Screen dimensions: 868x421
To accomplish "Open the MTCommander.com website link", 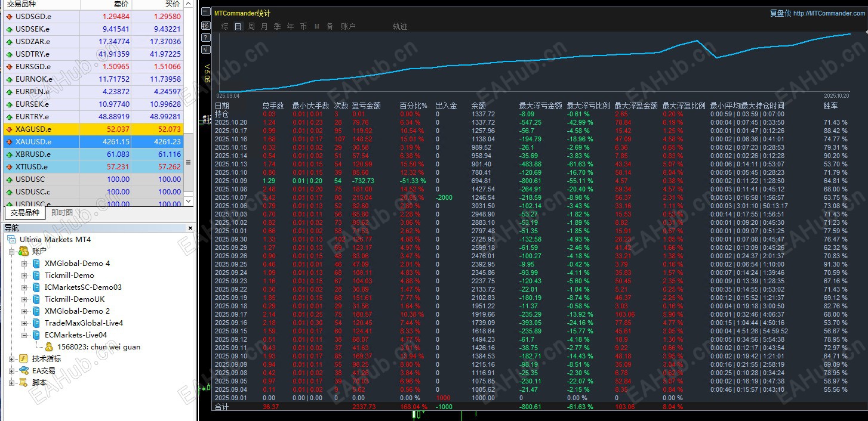I will [x=829, y=13].
